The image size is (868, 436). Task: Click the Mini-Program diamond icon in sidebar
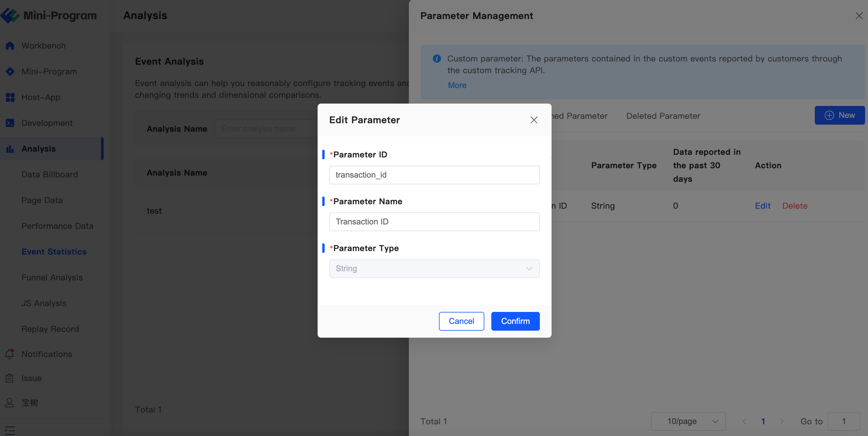pyautogui.click(x=10, y=71)
